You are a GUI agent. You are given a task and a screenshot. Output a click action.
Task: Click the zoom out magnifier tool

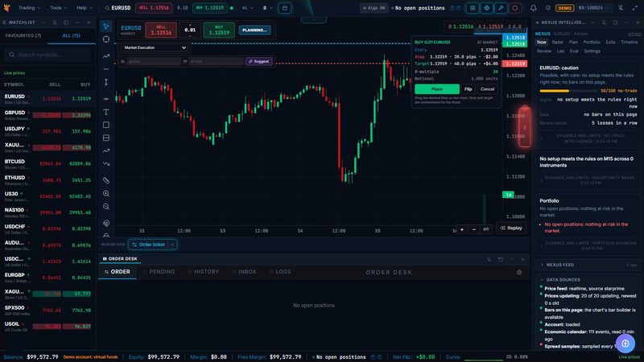point(106,207)
